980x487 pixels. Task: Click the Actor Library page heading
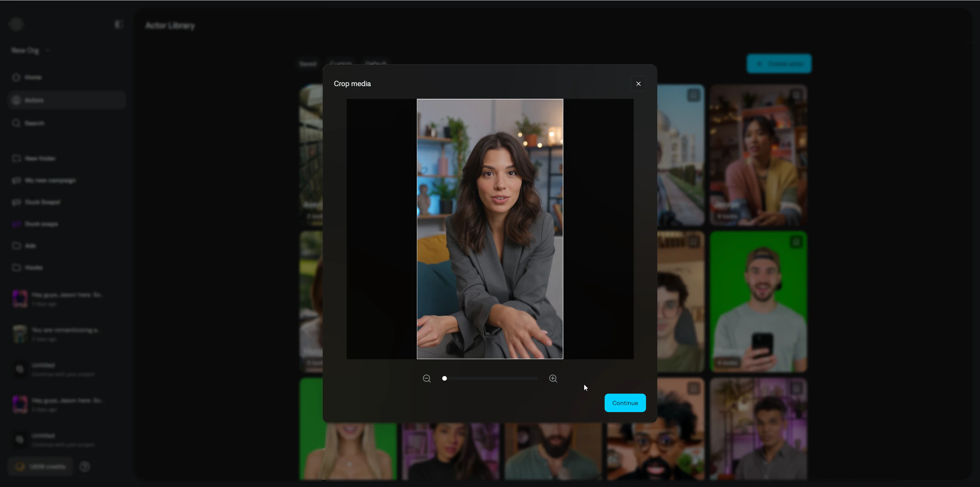(x=170, y=26)
